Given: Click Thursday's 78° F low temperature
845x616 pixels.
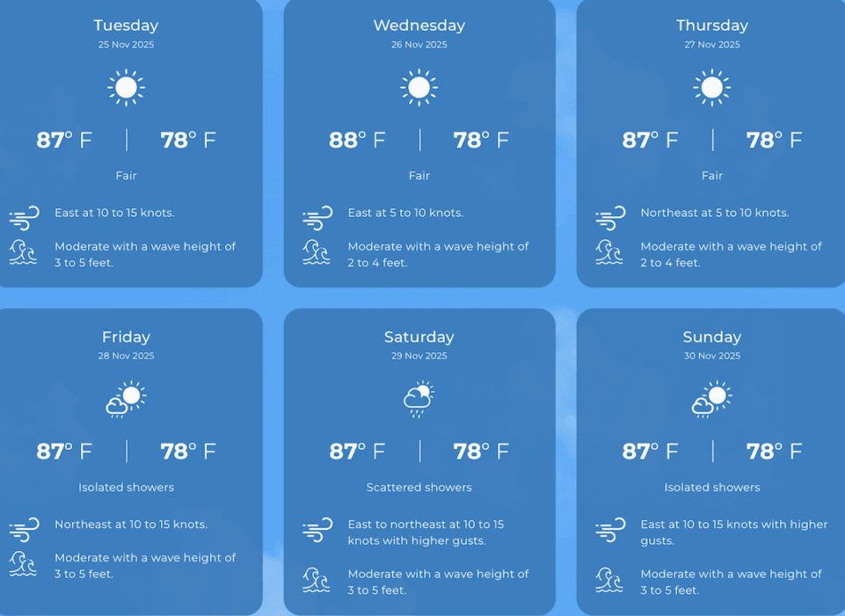Looking at the screenshot, I should [774, 140].
